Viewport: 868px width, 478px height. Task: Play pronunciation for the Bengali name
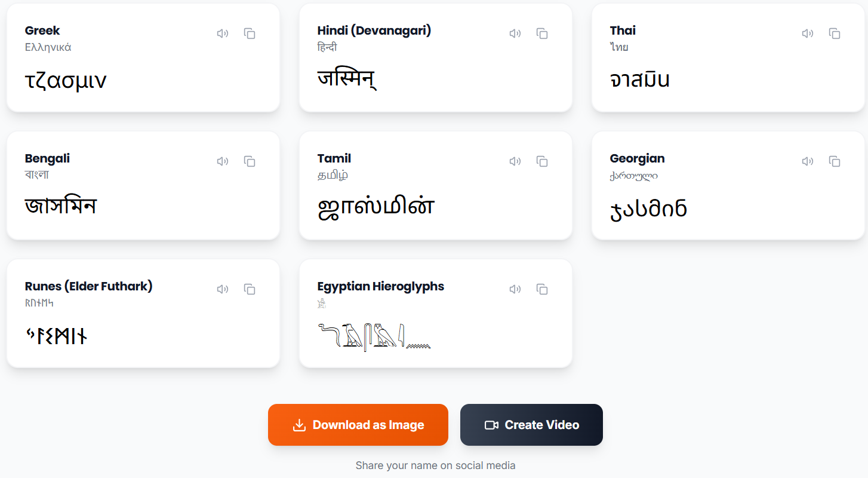point(223,161)
